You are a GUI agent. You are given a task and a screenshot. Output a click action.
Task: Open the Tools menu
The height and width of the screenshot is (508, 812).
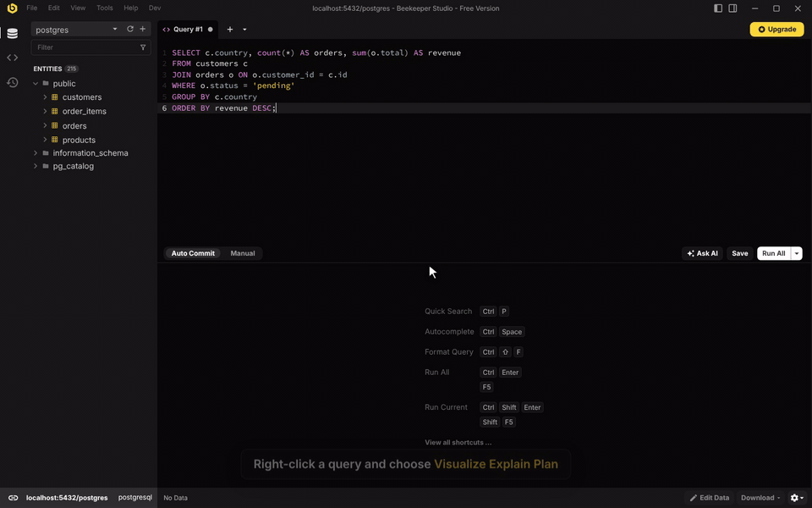(x=105, y=8)
